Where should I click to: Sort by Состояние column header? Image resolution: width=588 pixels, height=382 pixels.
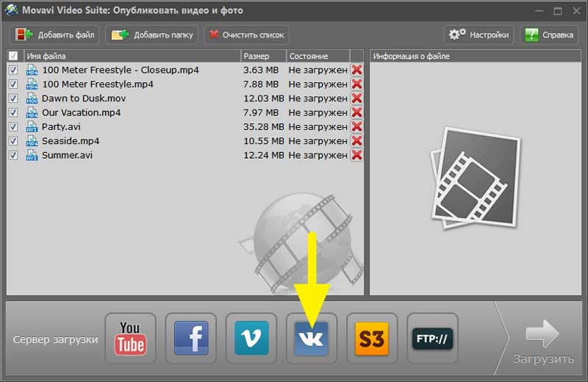pyautogui.click(x=318, y=56)
